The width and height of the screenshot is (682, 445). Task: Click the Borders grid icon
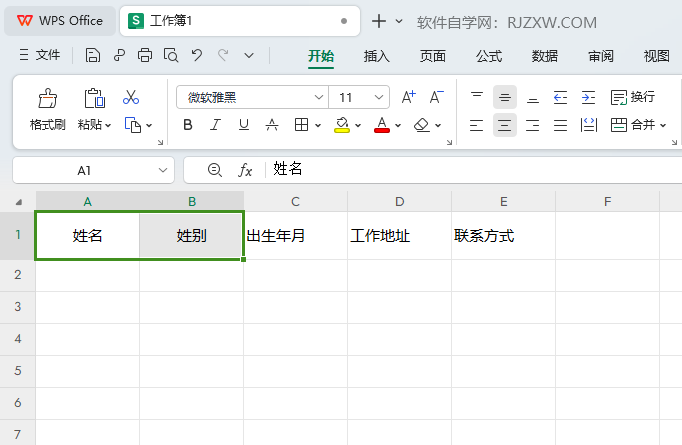click(x=301, y=125)
